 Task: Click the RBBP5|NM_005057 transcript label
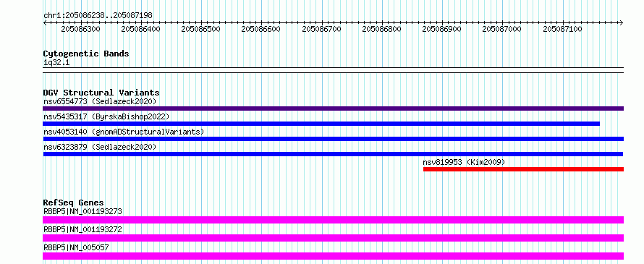click(76, 247)
